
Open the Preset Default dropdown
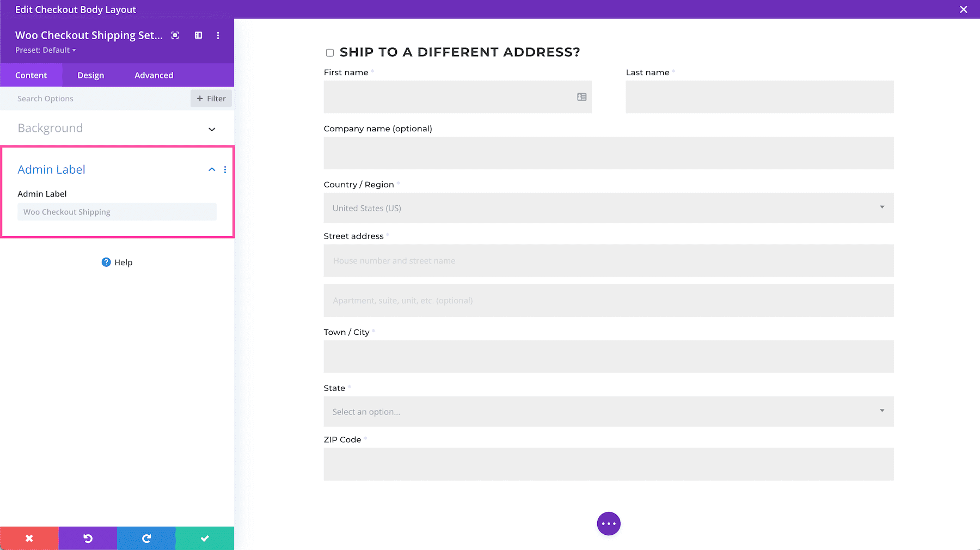pos(46,50)
